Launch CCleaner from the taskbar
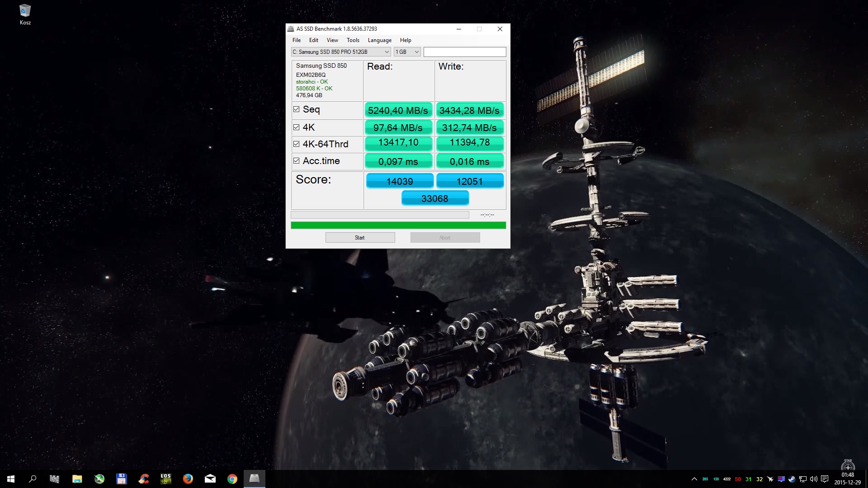 [143, 479]
